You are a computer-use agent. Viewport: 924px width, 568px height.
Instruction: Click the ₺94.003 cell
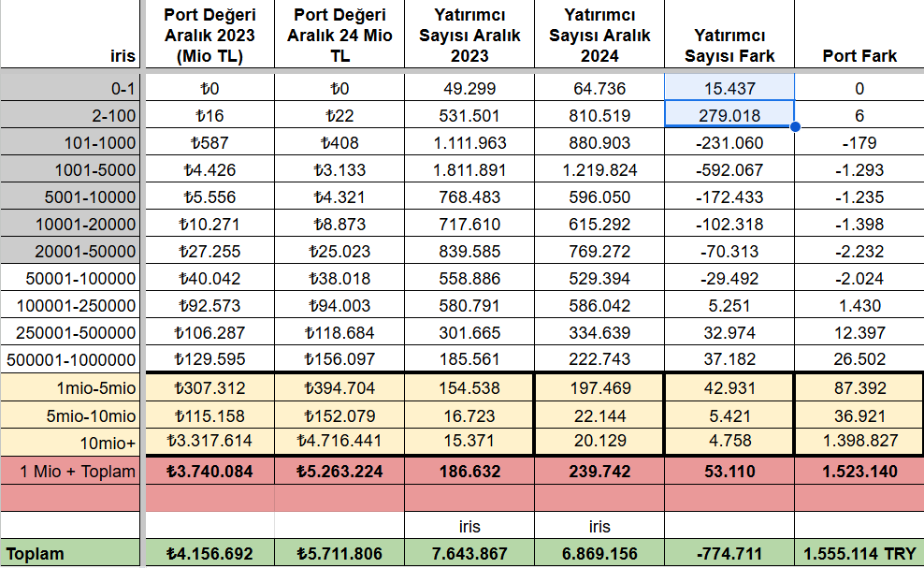pyautogui.click(x=339, y=305)
